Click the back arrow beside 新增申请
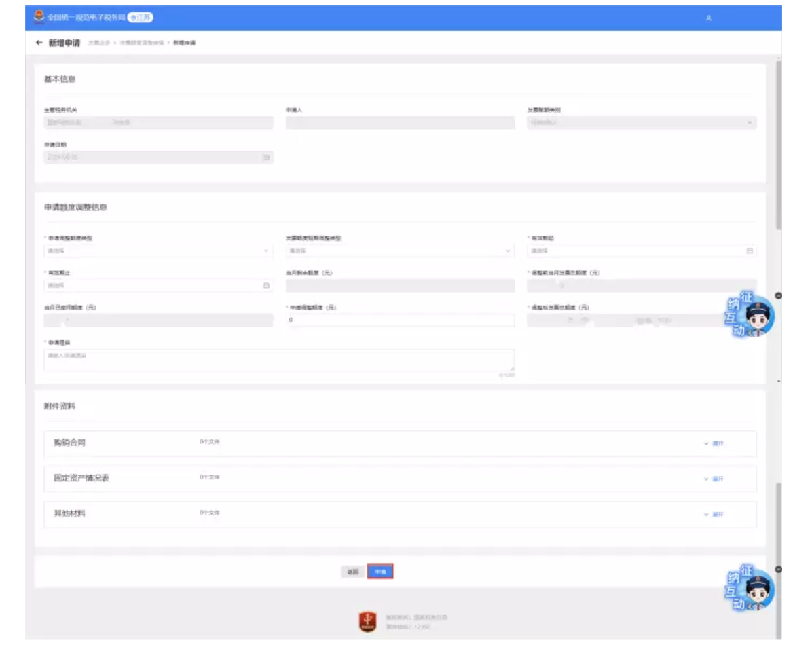The height and width of the screenshot is (647, 812). coord(39,43)
